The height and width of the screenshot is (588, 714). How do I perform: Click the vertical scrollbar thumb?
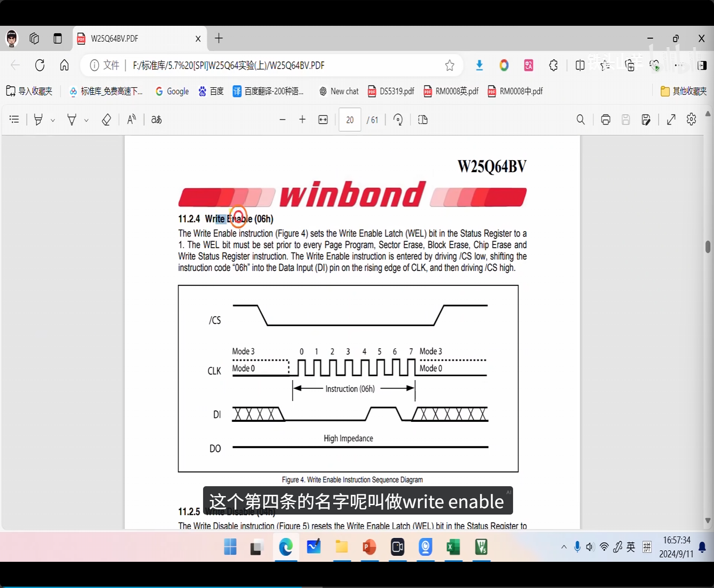point(708,247)
